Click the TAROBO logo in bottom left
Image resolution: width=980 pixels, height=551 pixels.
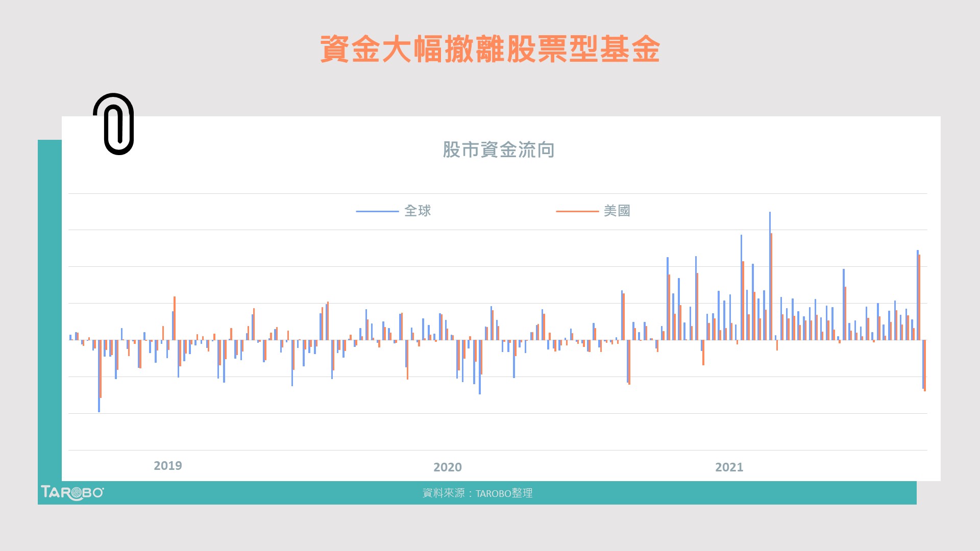coord(72,493)
